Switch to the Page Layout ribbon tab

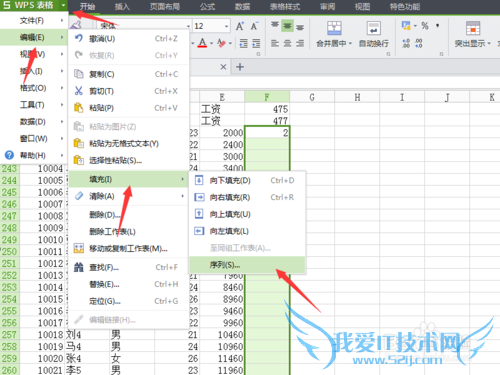click(165, 7)
